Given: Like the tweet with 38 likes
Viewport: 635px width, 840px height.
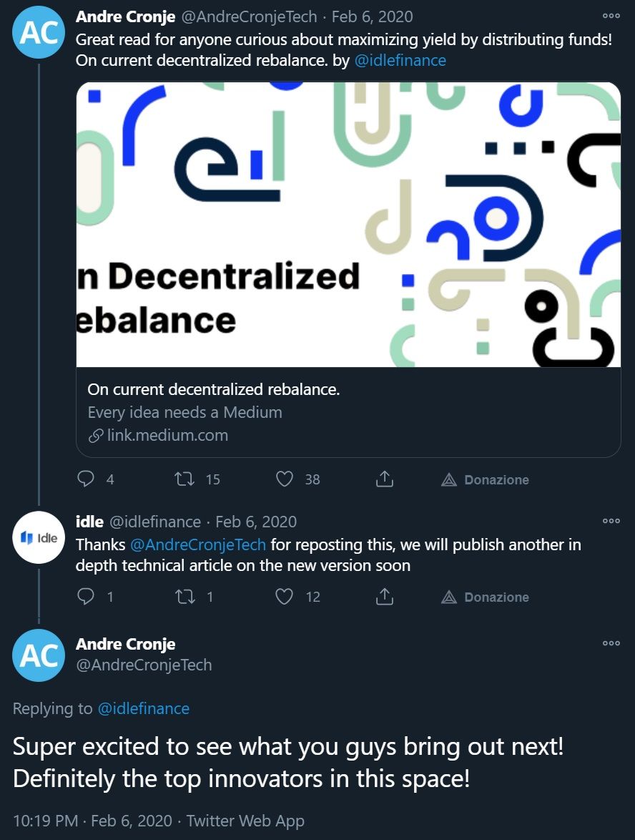Looking at the screenshot, I should pos(285,479).
